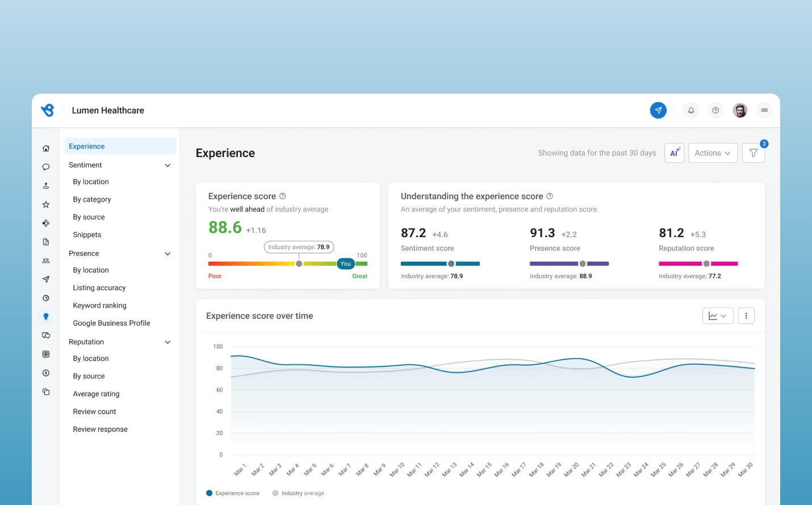Click the Sentiment section label
Viewport: 812px width, 505px height.
pyautogui.click(x=85, y=165)
